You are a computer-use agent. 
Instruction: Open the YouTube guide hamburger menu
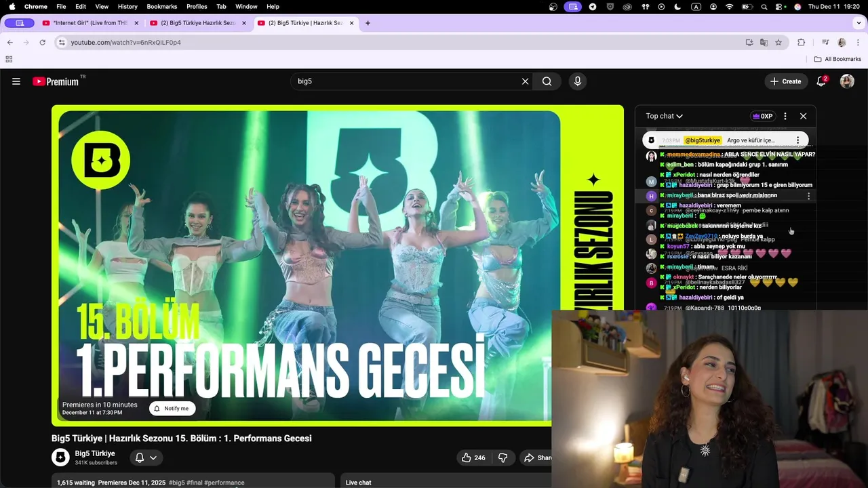[16, 81]
